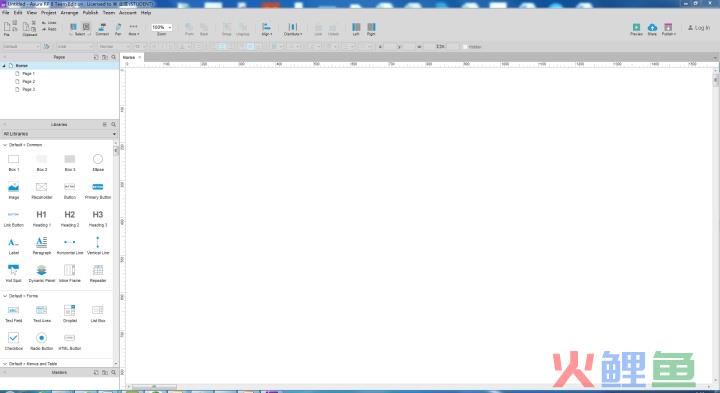Viewport: 720px width, 393px height.
Task: Select the Radio Button widget
Action: tap(41, 341)
